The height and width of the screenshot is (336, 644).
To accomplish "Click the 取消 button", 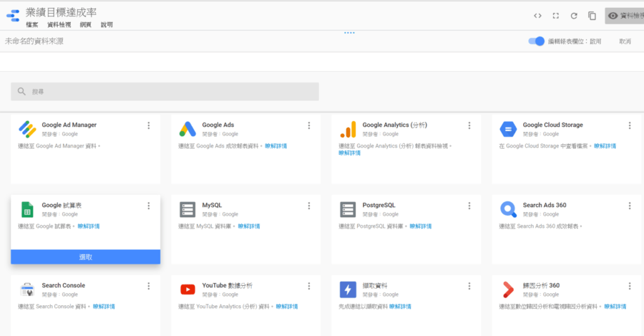I will click(625, 42).
